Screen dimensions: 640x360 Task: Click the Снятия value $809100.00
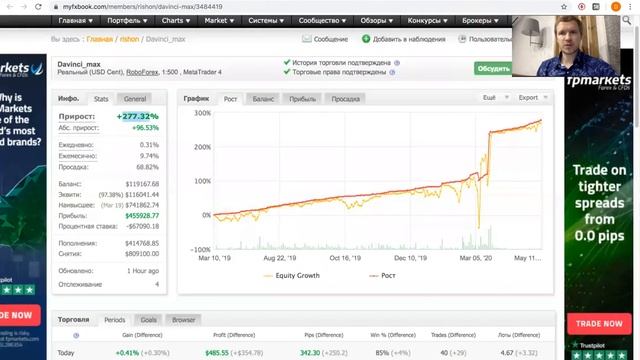point(142,253)
